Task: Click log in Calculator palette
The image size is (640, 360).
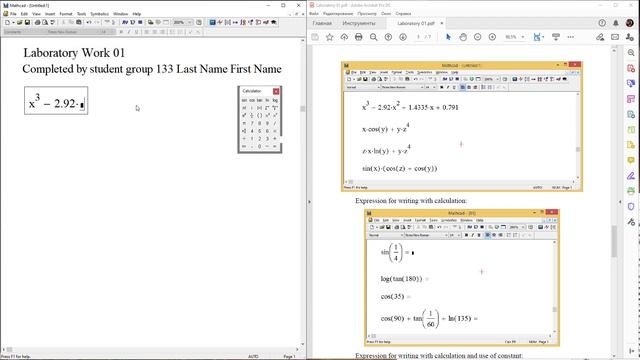Action: [x=275, y=100]
